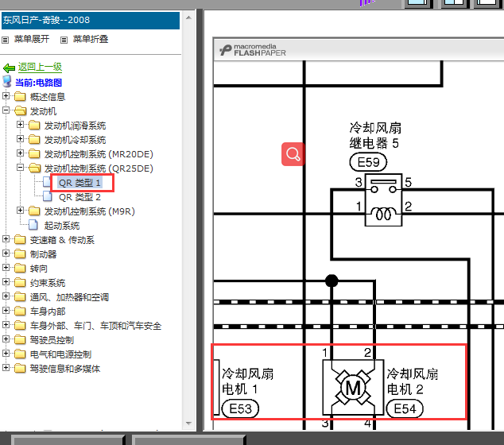504x445 pixels.
Task: Collapse the 发动机控制系统 (QR25DE) node
Action: [20, 168]
